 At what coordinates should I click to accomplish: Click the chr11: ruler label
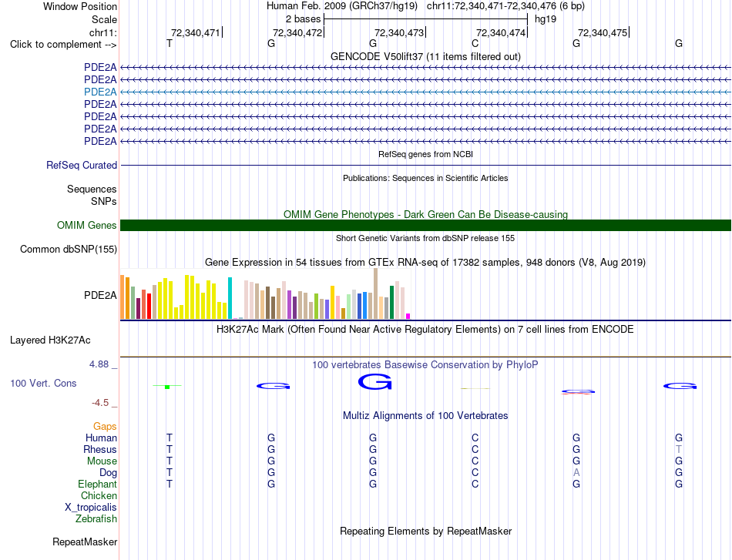(x=102, y=32)
